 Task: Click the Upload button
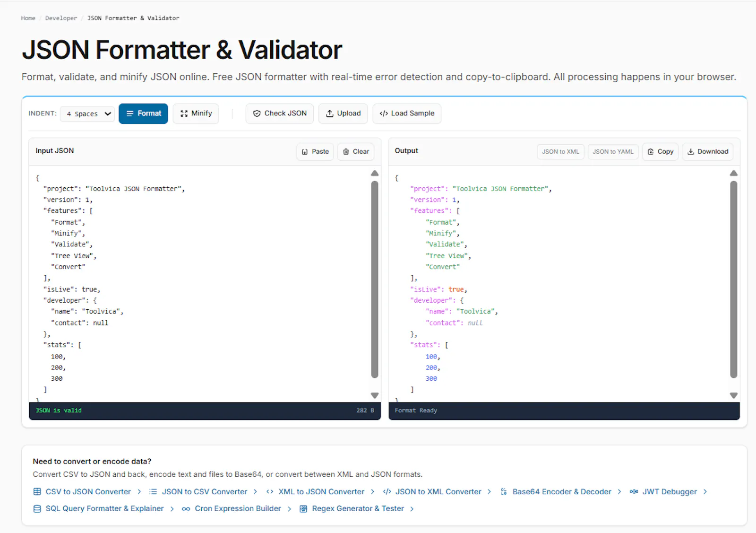(x=343, y=114)
